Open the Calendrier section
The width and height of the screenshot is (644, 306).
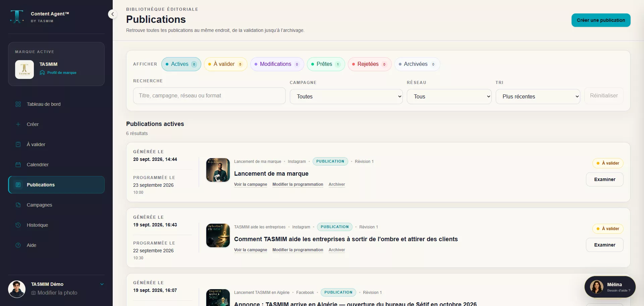pyautogui.click(x=56, y=165)
